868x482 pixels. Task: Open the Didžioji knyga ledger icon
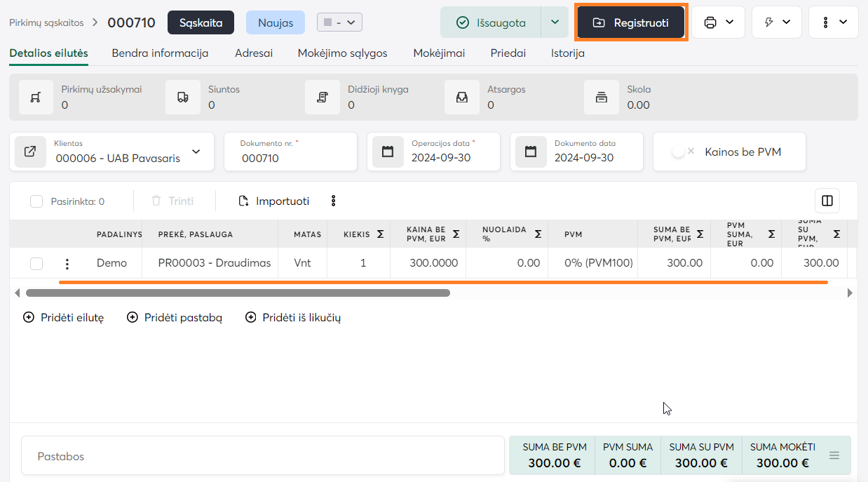(x=323, y=98)
